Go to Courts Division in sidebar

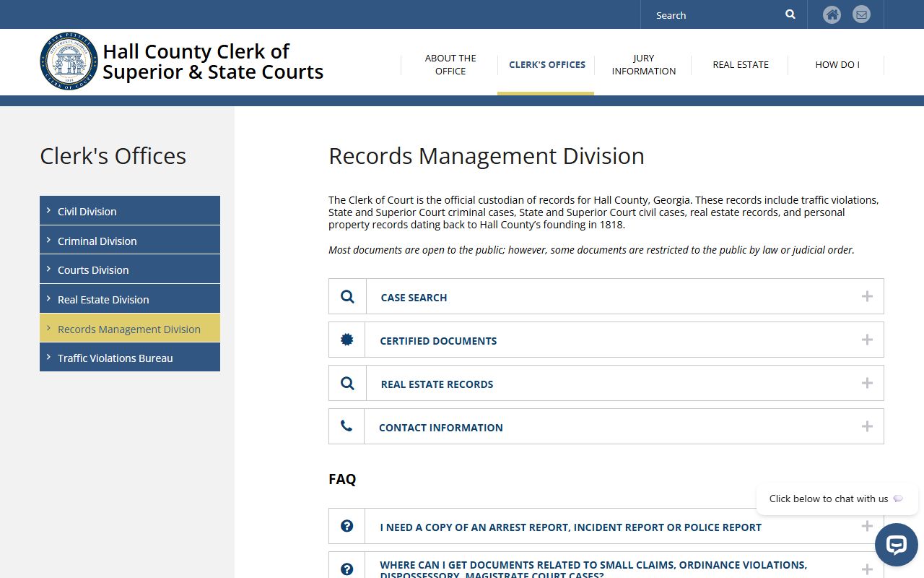click(130, 269)
